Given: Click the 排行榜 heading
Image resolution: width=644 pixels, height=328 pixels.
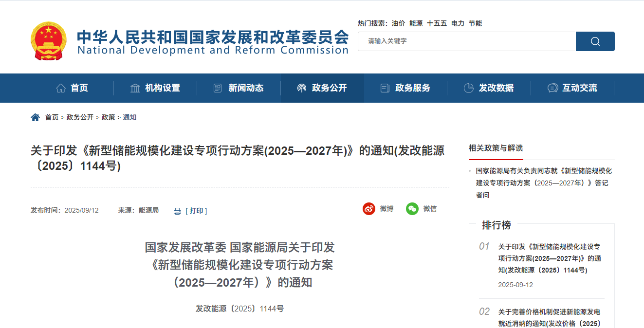Looking at the screenshot, I should pos(497,225).
